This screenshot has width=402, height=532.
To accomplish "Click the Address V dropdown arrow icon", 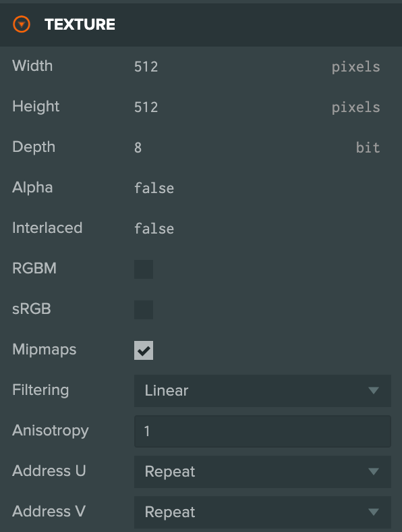I will pyautogui.click(x=374, y=512).
